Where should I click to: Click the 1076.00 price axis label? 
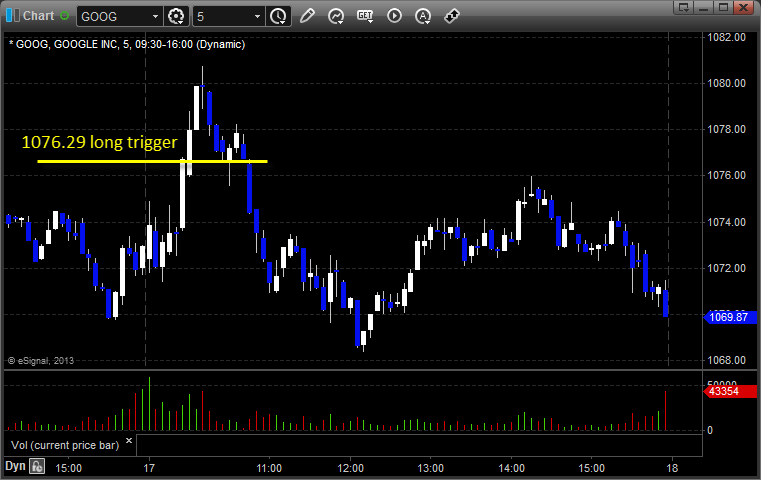pyautogui.click(x=727, y=176)
